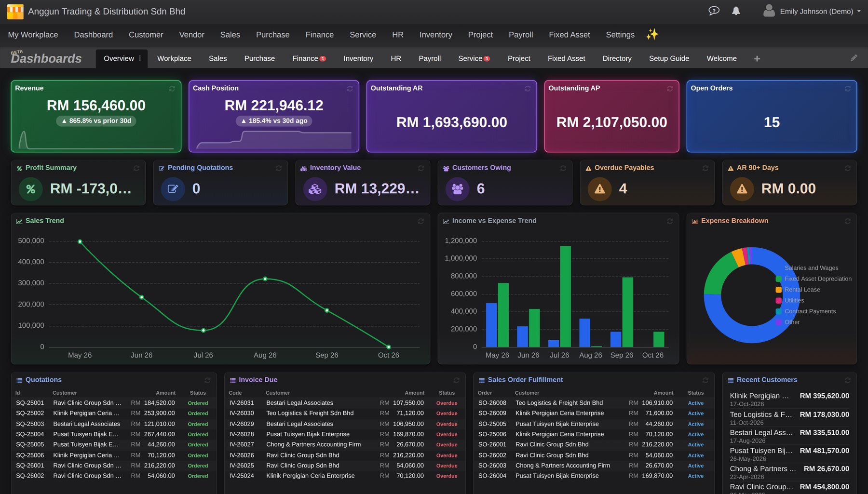Click the tallest green bar for Jul 26
The width and height of the screenshot is (868, 494).
tap(566, 296)
